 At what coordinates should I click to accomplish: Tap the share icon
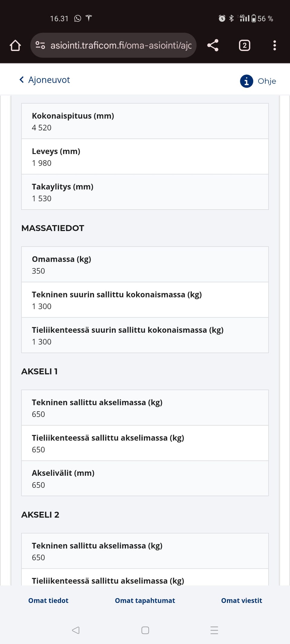coord(213,45)
